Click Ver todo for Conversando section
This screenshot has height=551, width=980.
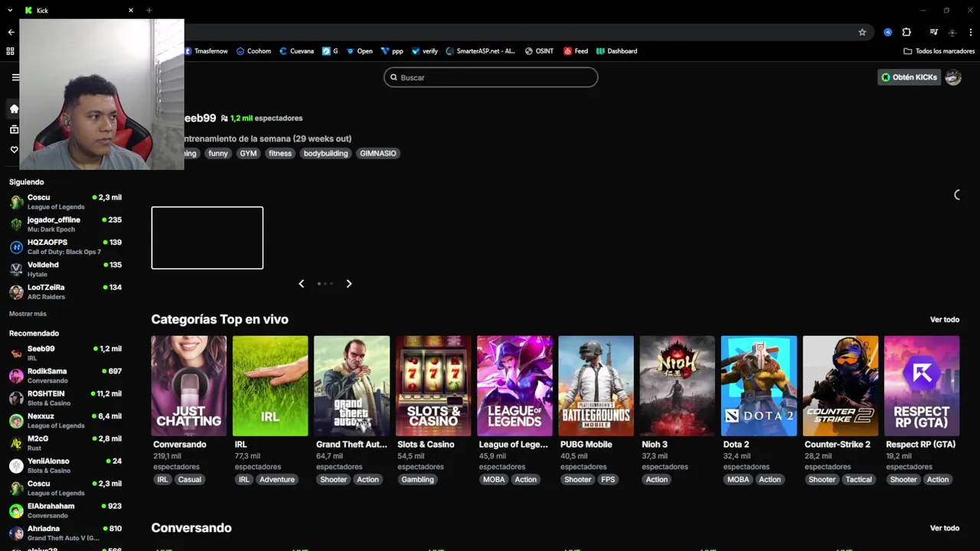click(945, 528)
